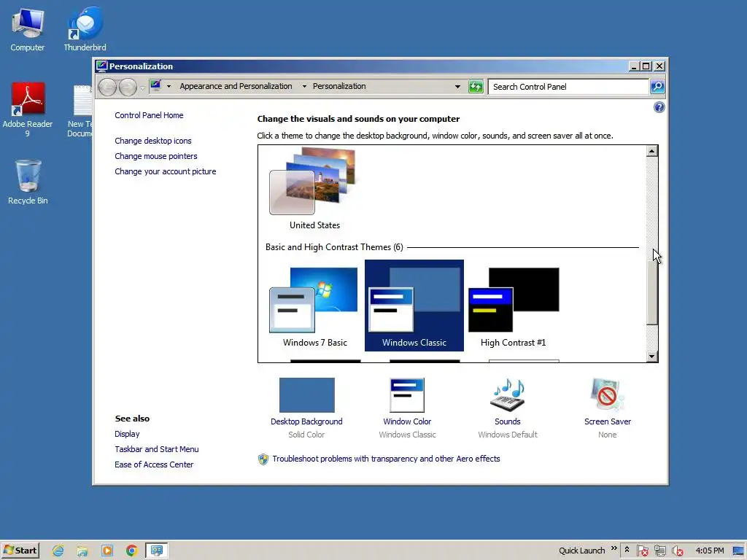
Task: Select the Thunderbird desktop shortcut
Action: [x=85, y=28]
